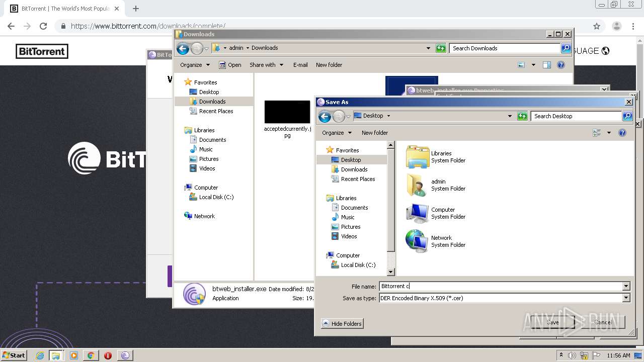The width and height of the screenshot is (644, 362).
Task: Select admin system folder icon
Action: (418, 185)
